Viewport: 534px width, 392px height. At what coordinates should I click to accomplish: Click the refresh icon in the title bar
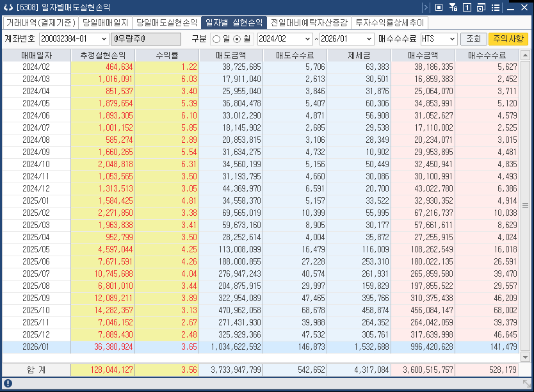(9, 7)
